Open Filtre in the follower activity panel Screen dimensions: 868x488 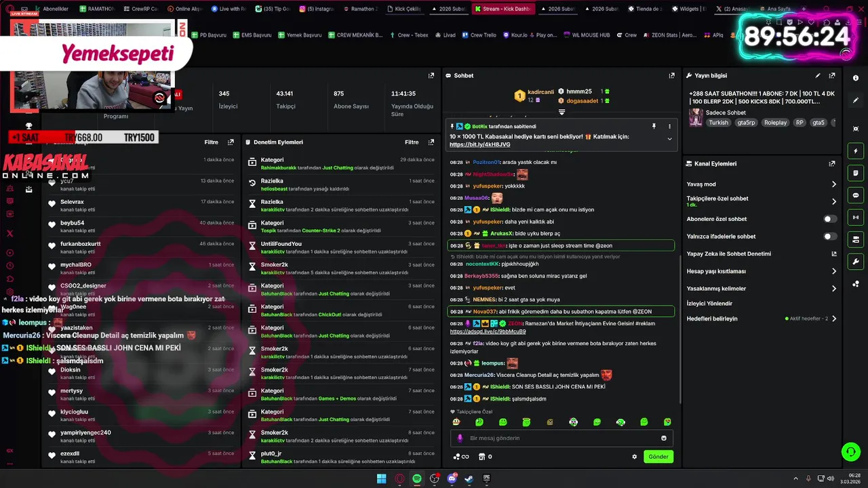point(212,142)
